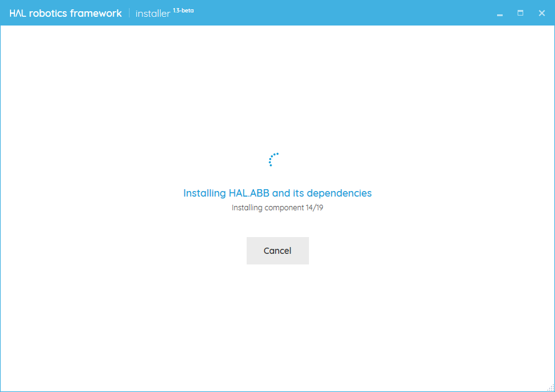The height and width of the screenshot is (392, 555).
Task: Minimize the installer window
Action: click(x=500, y=14)
